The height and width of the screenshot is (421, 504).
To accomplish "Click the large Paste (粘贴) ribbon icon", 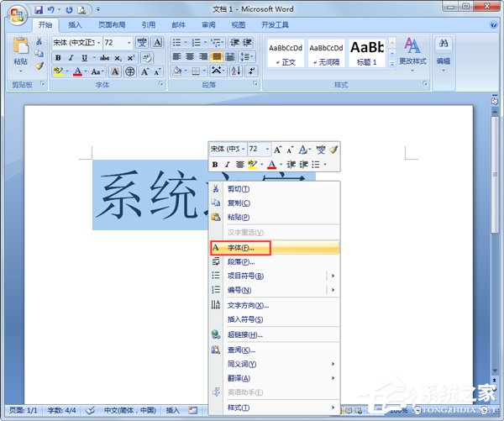I will (20, 48).
